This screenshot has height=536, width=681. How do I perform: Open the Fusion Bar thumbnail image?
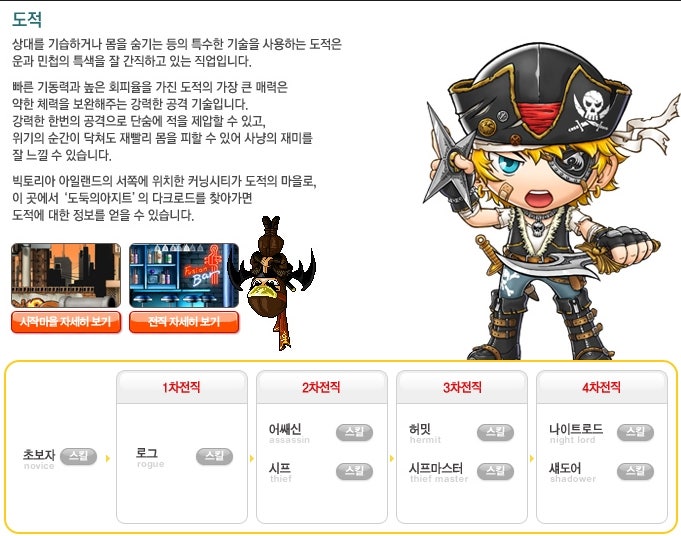[x=184, y=276]
